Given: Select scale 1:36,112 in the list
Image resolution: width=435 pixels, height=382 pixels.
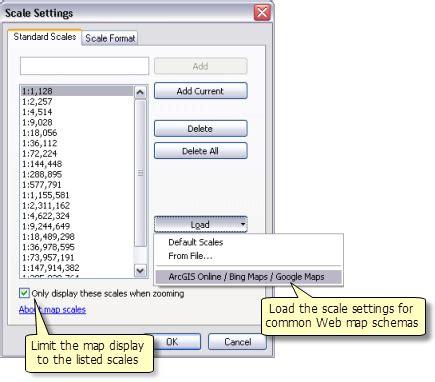Looking at the screenshot, I should (x=77, y=143).
